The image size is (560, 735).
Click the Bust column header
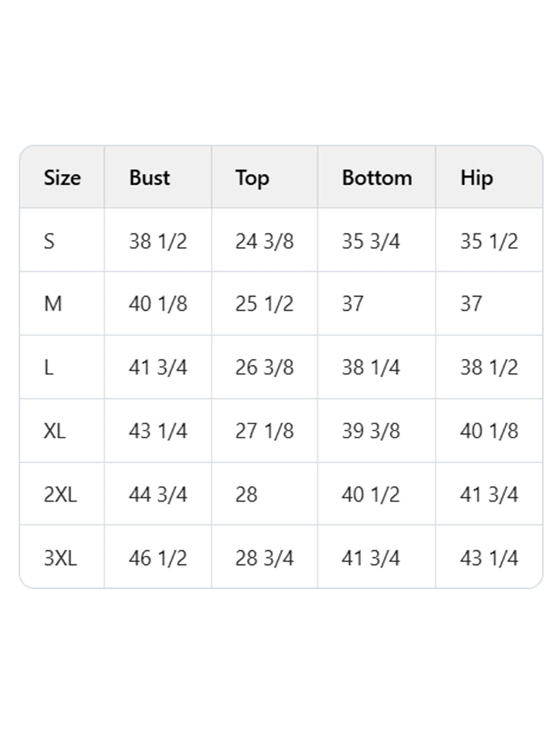coord(149,178)
